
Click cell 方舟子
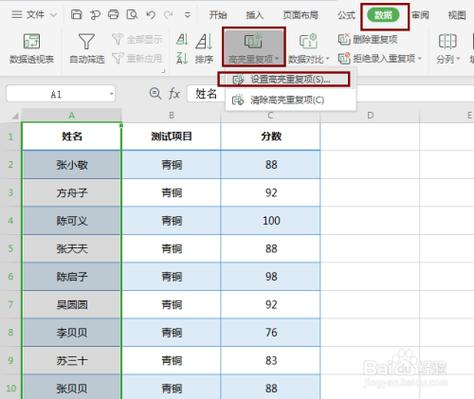71,193
